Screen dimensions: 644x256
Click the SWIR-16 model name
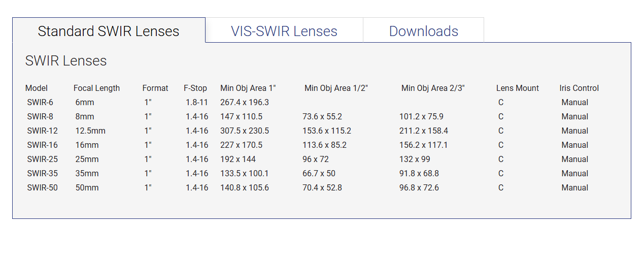coord(42,145)
